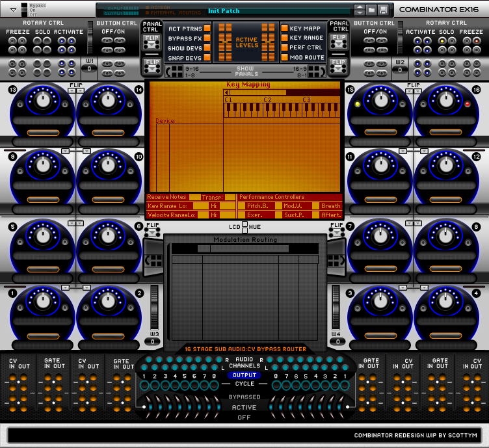Click the right bypass router selector dial pointer

tap(347, 407)
